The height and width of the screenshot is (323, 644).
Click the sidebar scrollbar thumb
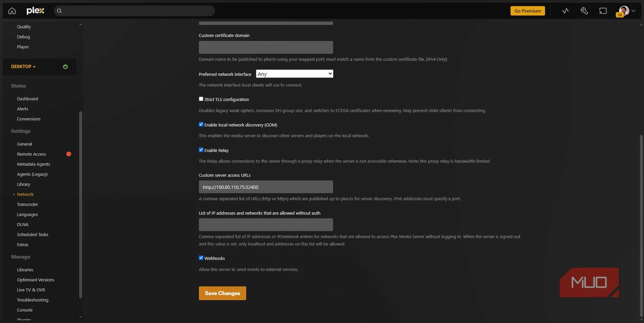click(x=81, y=205)
